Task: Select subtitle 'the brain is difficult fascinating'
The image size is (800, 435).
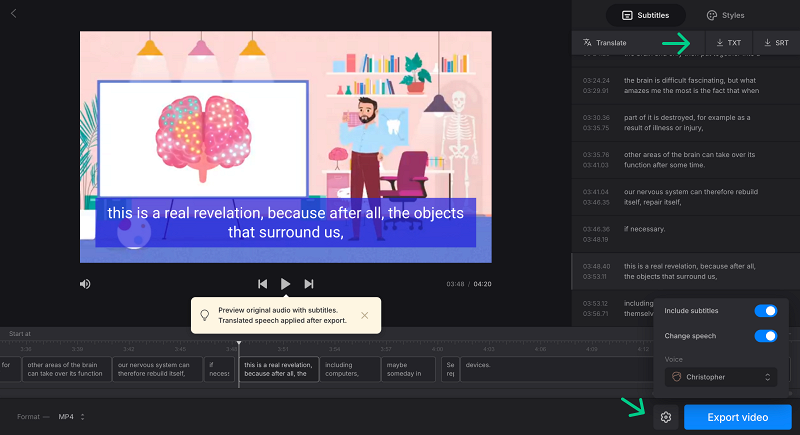Action: tap(686, 86)
